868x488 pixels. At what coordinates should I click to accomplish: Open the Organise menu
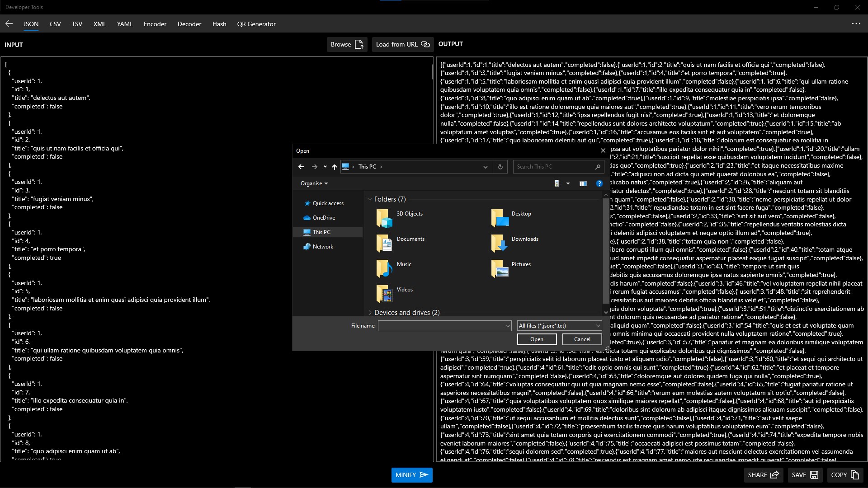(x=314, y=183)
